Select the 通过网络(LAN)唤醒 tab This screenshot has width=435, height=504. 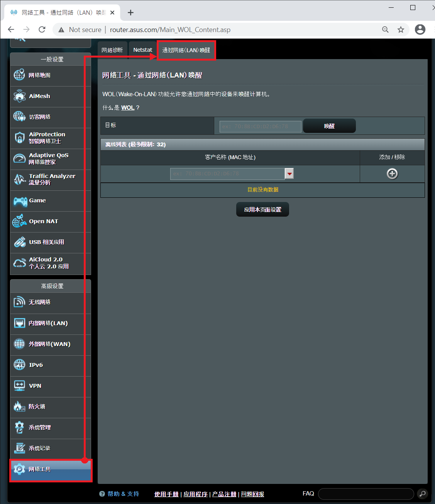(186, 50)
